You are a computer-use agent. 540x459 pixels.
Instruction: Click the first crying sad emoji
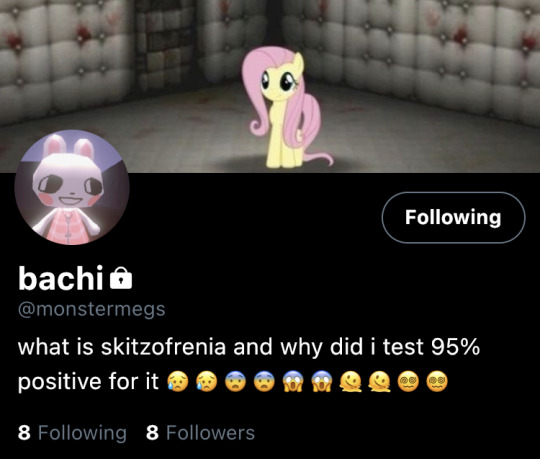178,382
